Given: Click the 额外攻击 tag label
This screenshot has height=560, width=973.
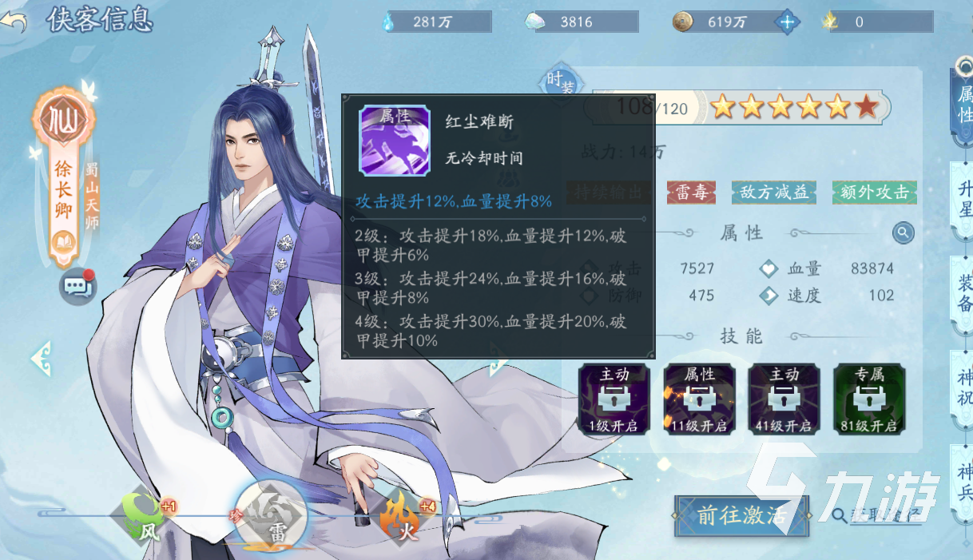Looking at the screenshot, I should coord(874,193).
